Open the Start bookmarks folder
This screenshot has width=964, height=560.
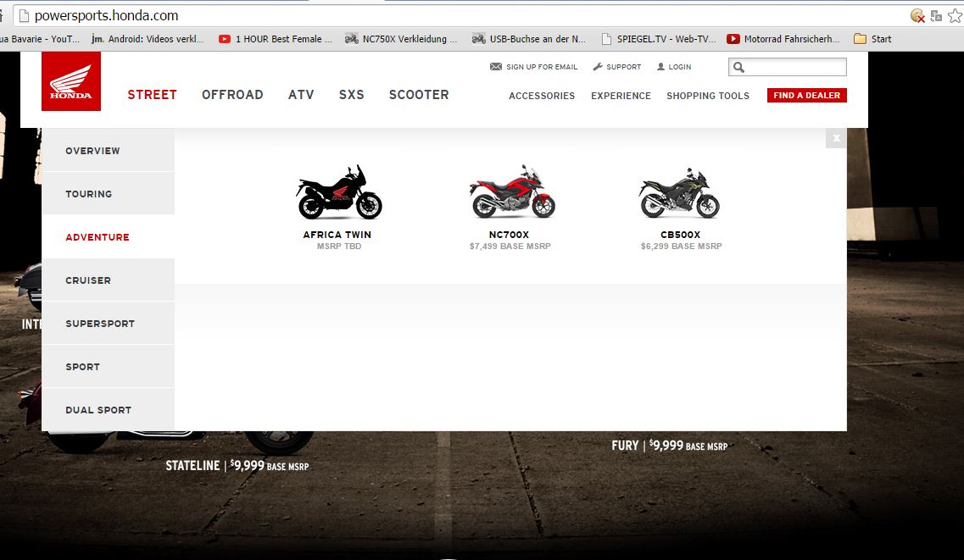(872, 39)
